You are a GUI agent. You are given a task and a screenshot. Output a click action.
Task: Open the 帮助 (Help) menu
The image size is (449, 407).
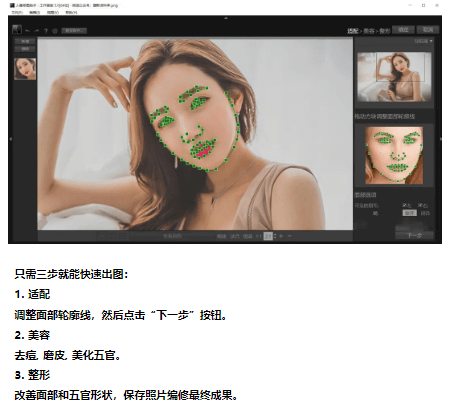[71, 12]
